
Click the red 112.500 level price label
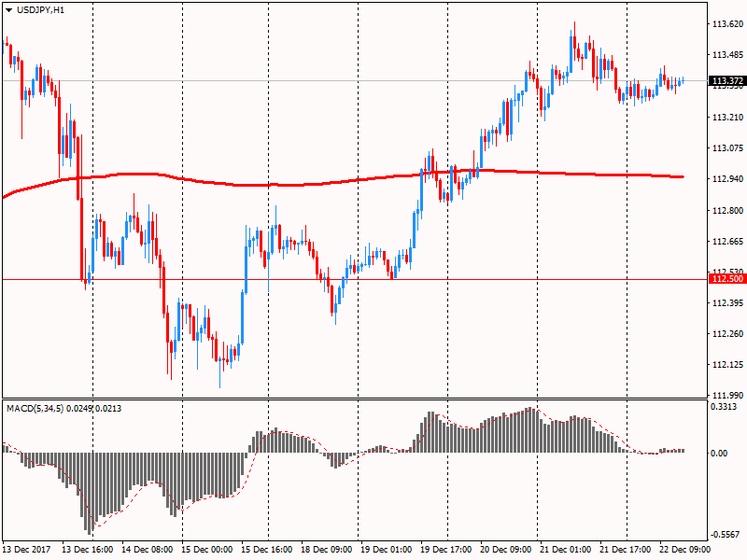[727, 279]
